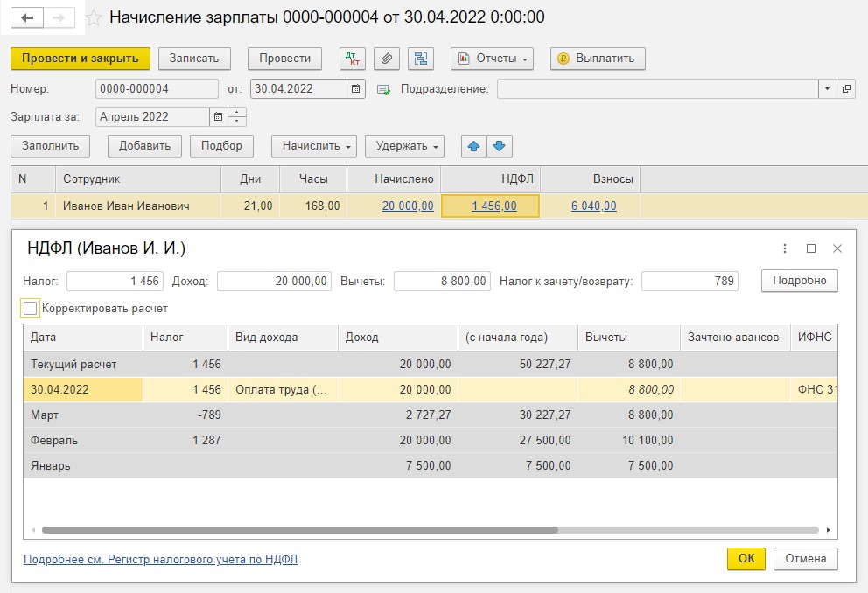Click Налог к зачету/возврату field 789
The image size is (868, 593).
689,281
